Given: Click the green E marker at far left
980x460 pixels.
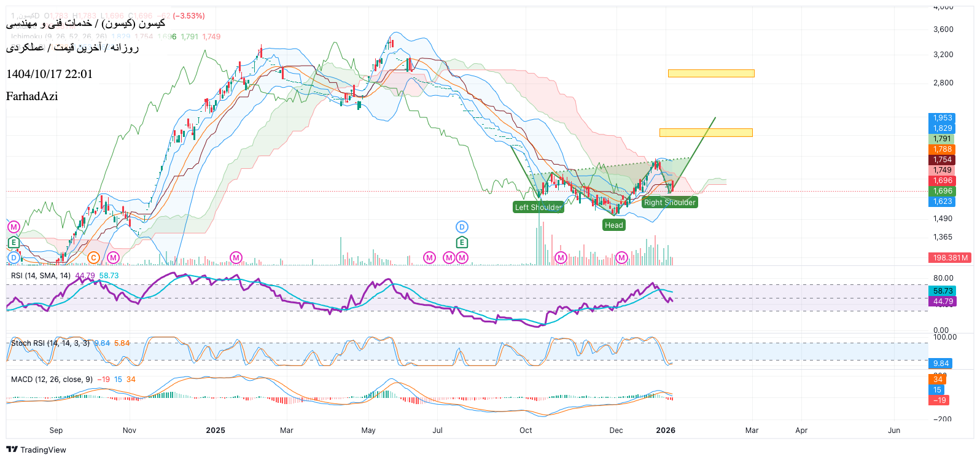Looking at the screenshot, I should tap(14, 243).
